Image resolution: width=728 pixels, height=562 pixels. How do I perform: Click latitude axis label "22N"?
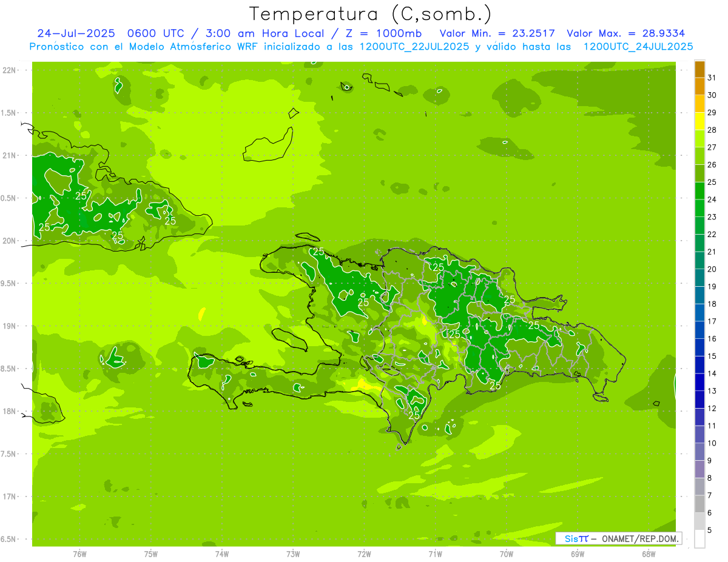(x=9, y=70)
